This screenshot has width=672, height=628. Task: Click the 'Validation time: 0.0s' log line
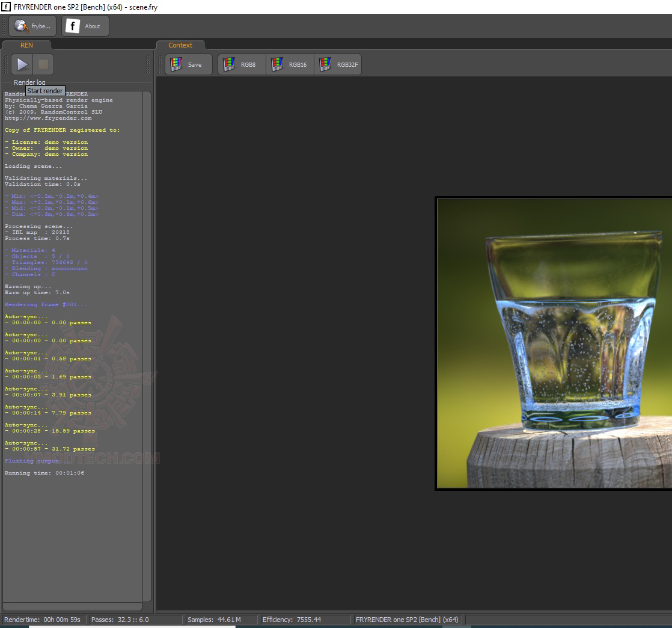coord(43,185)
